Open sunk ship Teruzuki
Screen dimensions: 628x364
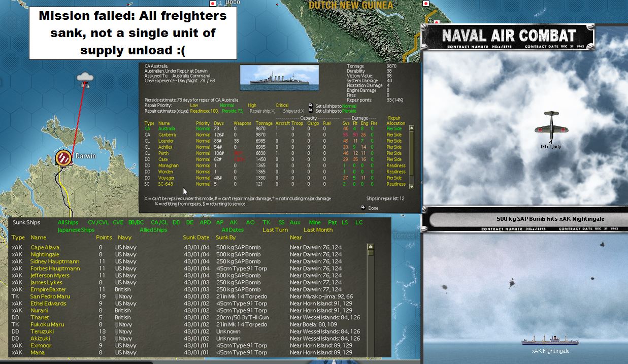point(42,332)
